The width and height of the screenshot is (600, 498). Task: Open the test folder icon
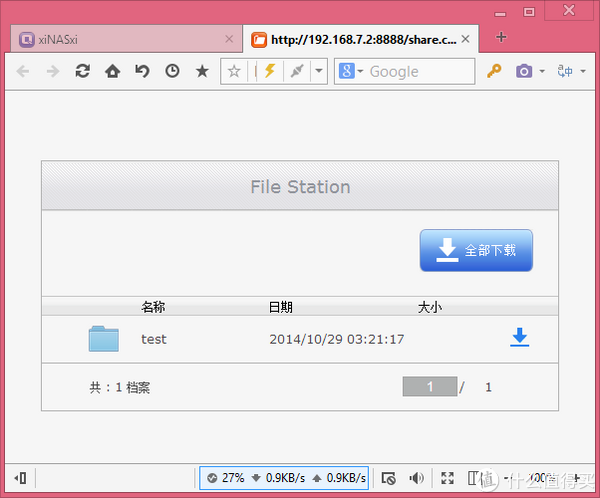click(x=104, y=339)
